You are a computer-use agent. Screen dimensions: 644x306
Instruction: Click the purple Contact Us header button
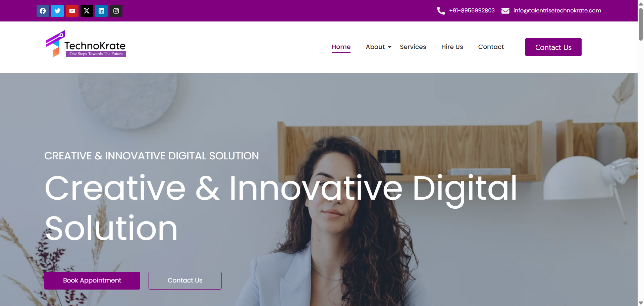553,47
